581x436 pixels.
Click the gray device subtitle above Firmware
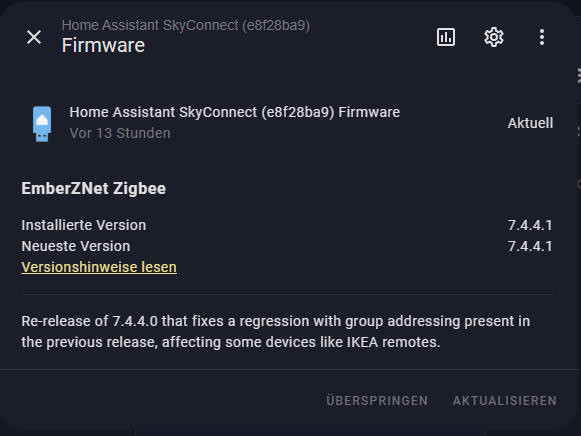tap(186, 25)
